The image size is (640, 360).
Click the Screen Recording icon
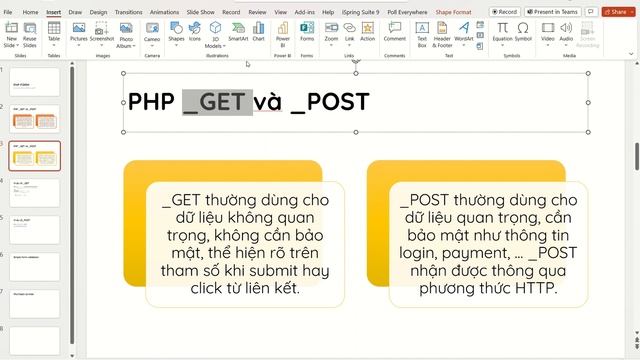587,28
